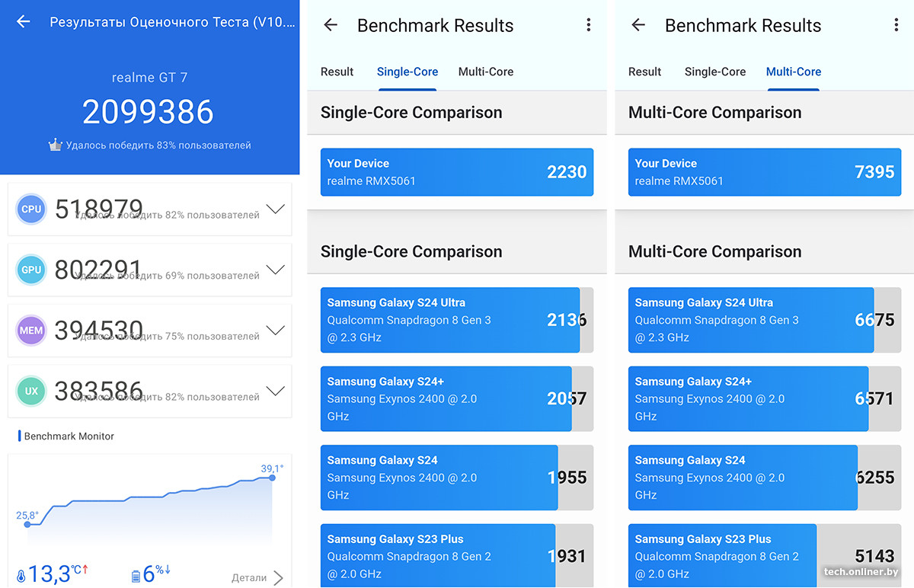The width and height of the screenshot is (914, 588).
Task: Tap the back arrow in AnTuTu results header
Action: tap(24, 22)
